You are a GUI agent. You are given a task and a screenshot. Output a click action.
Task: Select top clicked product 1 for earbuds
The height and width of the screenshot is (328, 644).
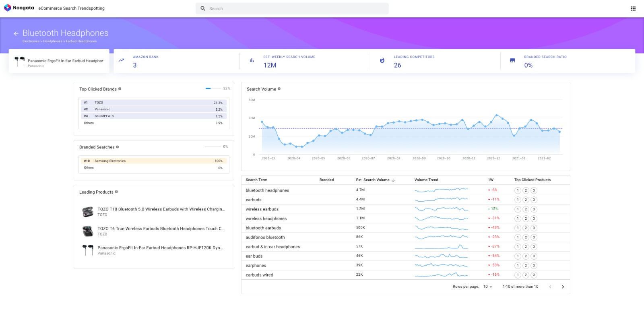click(518, 200)
